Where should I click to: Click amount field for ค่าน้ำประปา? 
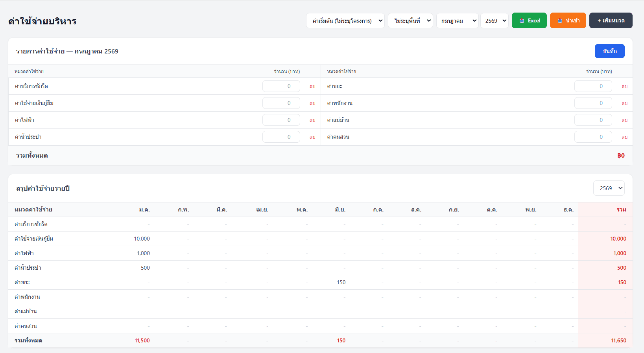point(281,137)
